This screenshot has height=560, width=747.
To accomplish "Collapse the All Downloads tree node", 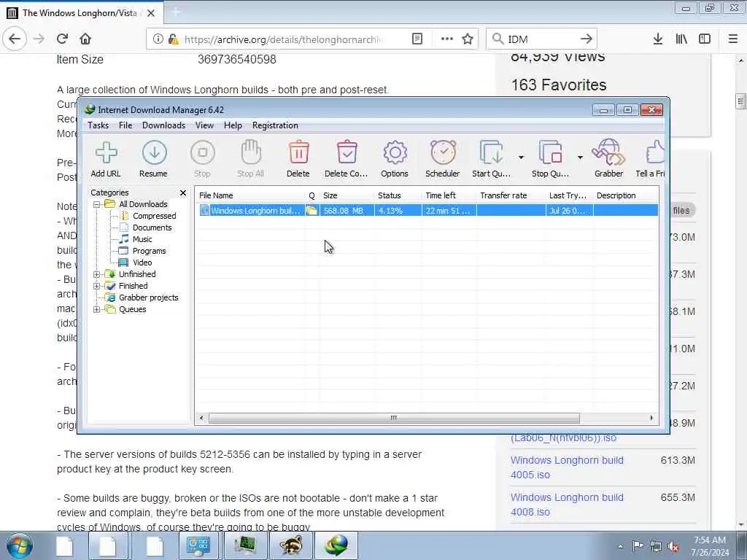I will click(97, 204).
